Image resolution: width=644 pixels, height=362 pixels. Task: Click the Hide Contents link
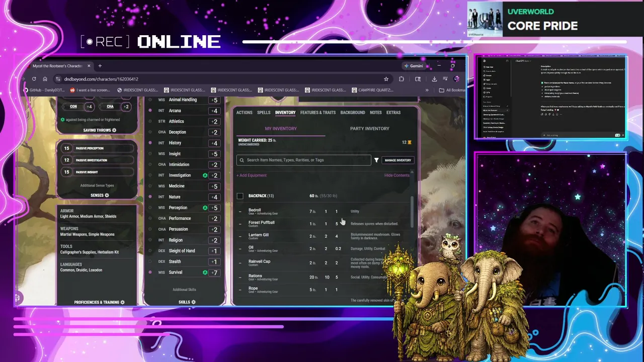397,175
